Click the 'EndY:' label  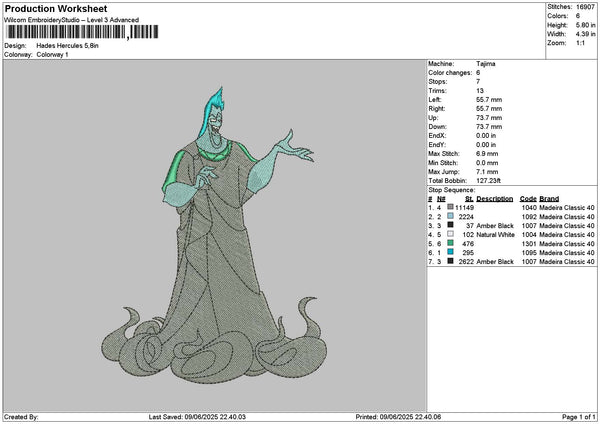pyautogui.click(x=437, y=145)
